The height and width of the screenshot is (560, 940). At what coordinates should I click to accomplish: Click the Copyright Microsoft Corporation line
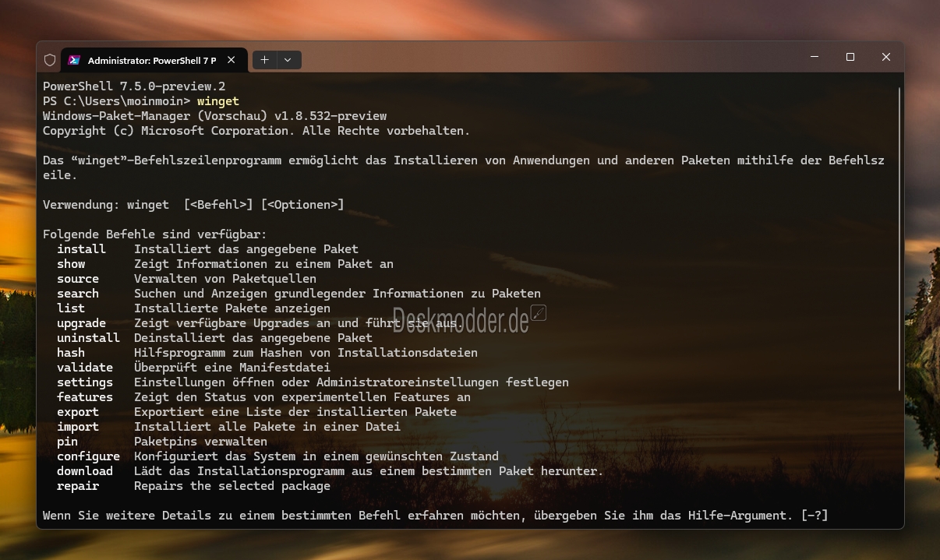click(256, 131)
